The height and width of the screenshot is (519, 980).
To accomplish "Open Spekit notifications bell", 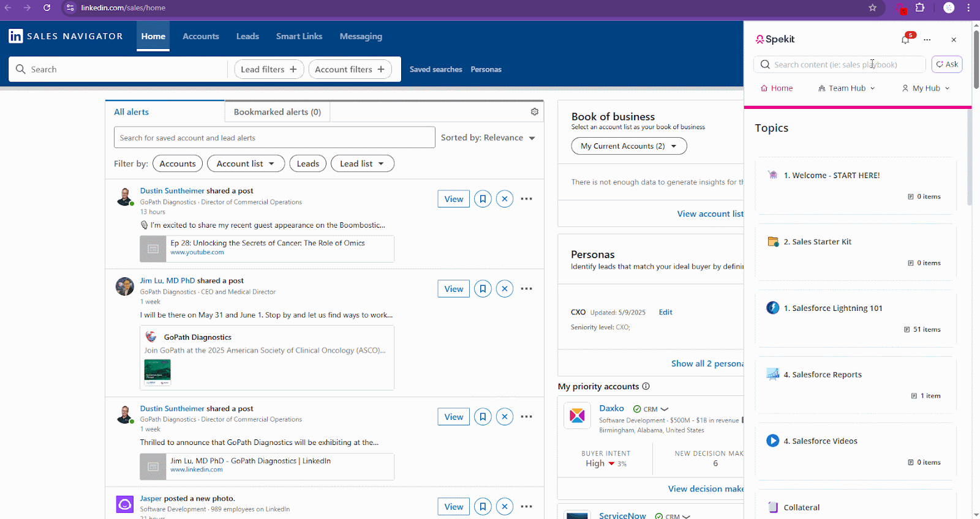I will point(905,40).
